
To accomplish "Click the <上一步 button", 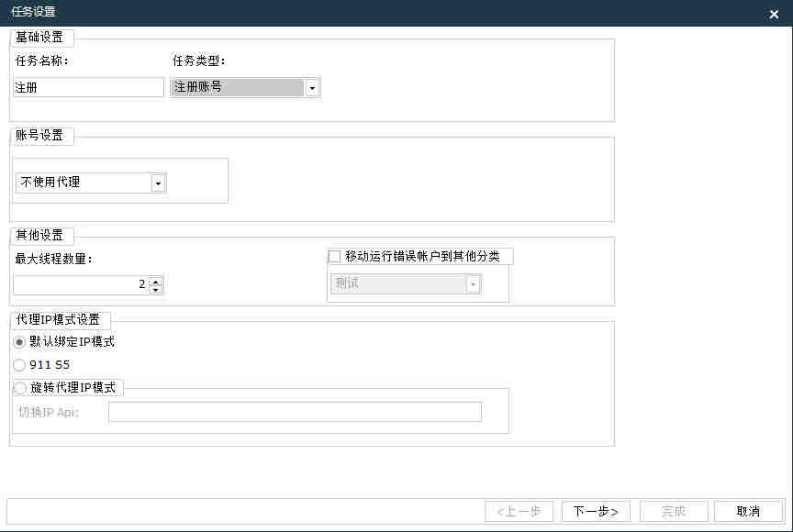I will (x=519, y=511).
